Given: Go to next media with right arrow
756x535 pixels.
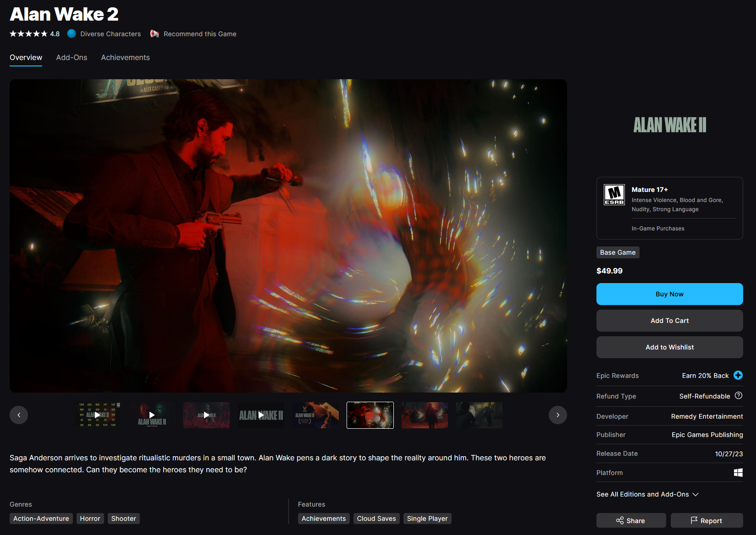Looking at the screenshot, I should [x=558, y=415].
